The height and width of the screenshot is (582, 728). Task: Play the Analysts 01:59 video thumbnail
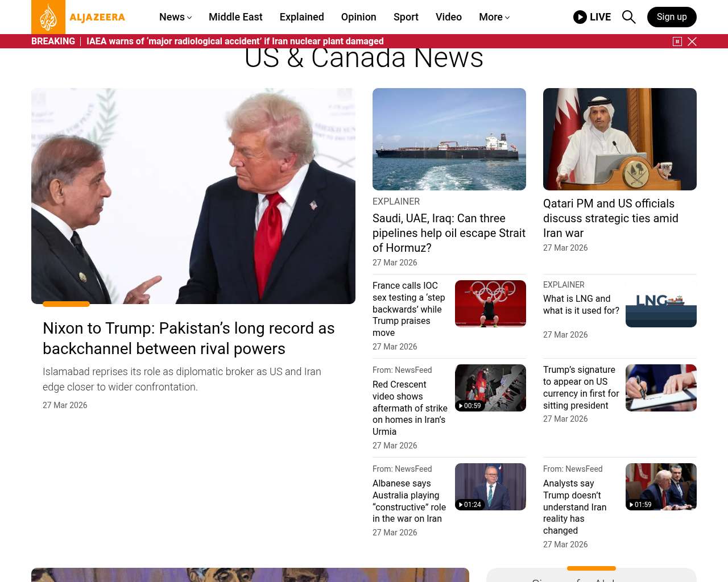[660, 487]
